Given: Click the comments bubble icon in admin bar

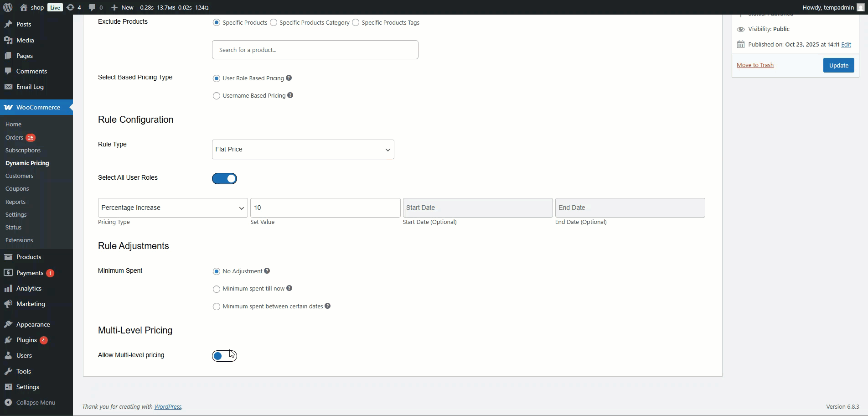Looking at the screenshot, I should [93, 7].
